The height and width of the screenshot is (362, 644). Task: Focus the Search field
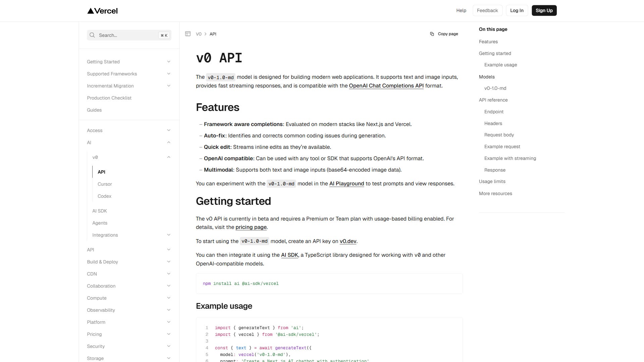pyautogui.click(x=129, y=35)
